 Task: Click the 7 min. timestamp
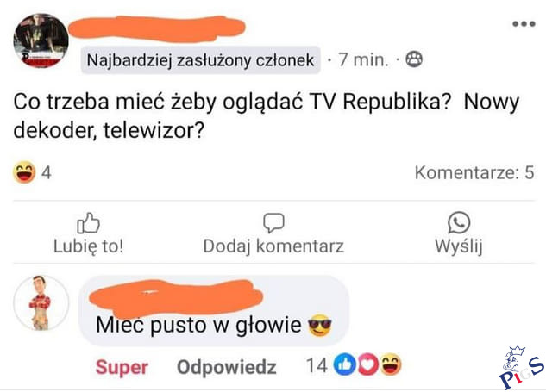[363, 59]
